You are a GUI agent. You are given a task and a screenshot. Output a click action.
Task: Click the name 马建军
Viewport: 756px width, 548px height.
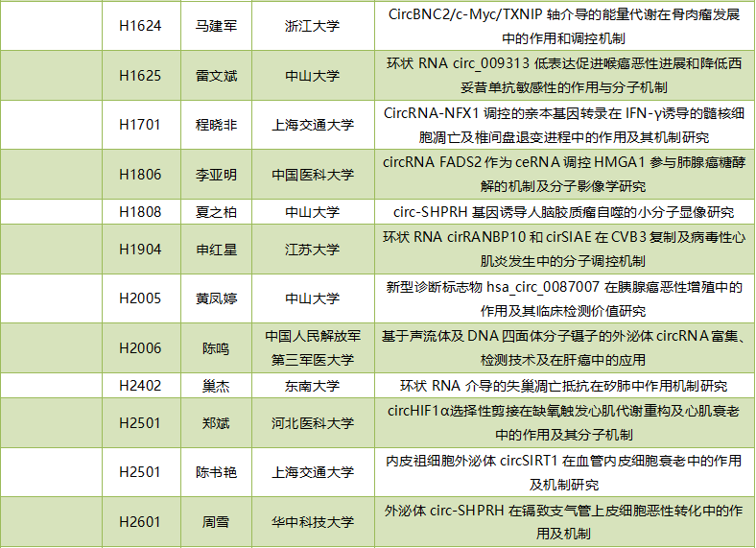pyautogui.click(x=216, y=26)
